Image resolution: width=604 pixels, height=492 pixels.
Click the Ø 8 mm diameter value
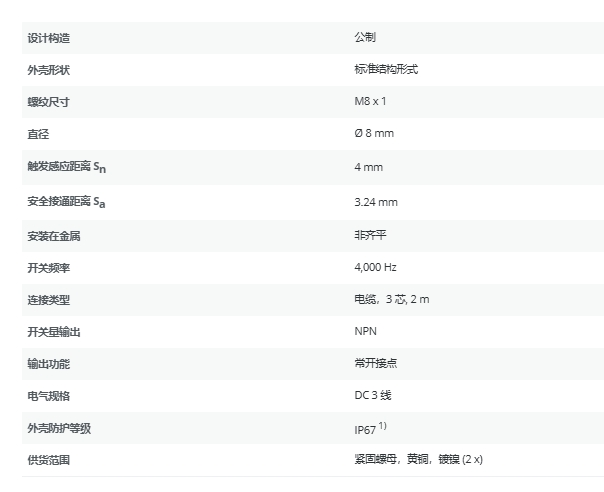pyautogui.click(x=373, y=134)
